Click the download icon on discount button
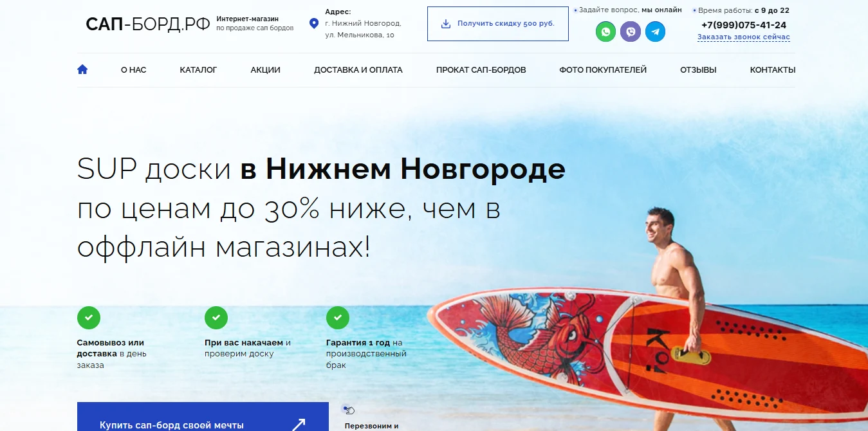 pyautogui.click(x=446, y=24)
